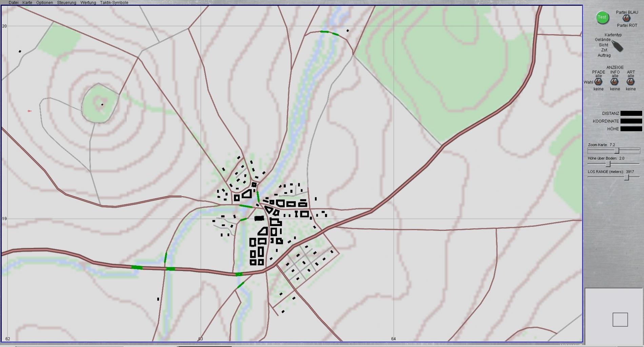Open the Datei menu
Image resolution: width=644 pixels, height=347 pixels.
14,3
